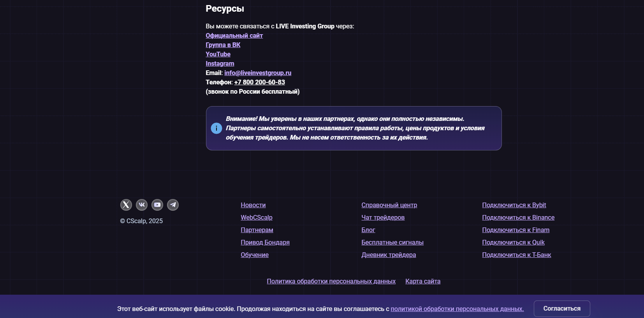
Task: Open the YouTube text link under Ресурсы
Action: tap(218, 54)
